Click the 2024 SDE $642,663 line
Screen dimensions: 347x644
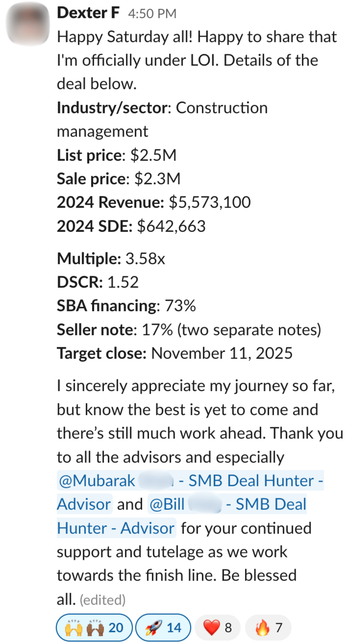pos(131,226)
